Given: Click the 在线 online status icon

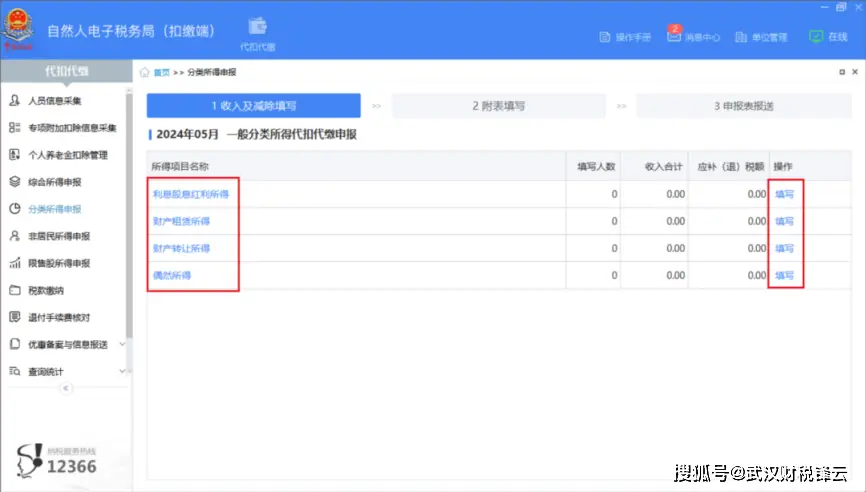Looking at the screenshot, I should click(816, 36).
